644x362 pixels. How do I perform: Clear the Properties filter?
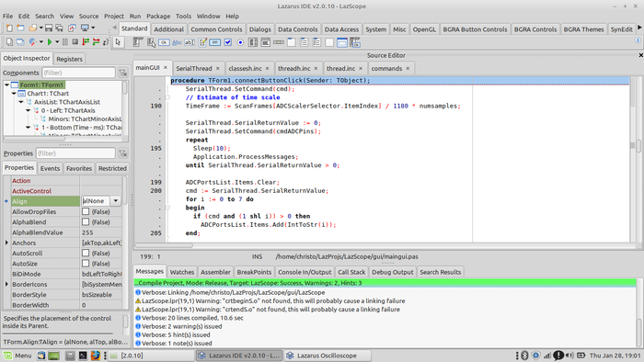click(x=122, y=153)
